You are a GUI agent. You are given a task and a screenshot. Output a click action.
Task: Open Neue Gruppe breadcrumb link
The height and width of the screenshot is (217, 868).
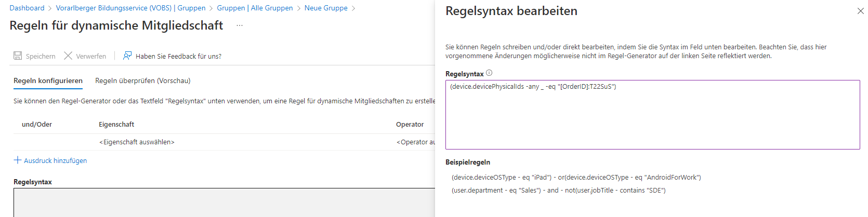pos(326,8)
